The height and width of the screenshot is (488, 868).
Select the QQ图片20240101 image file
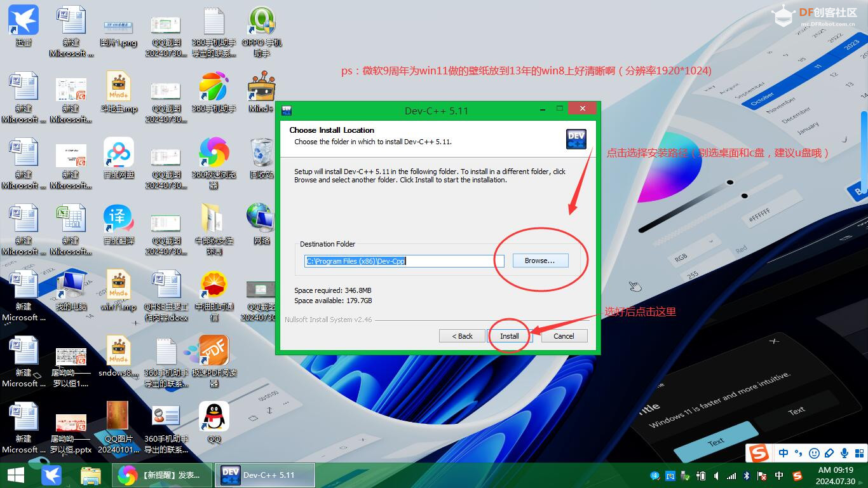pos(118,428)
